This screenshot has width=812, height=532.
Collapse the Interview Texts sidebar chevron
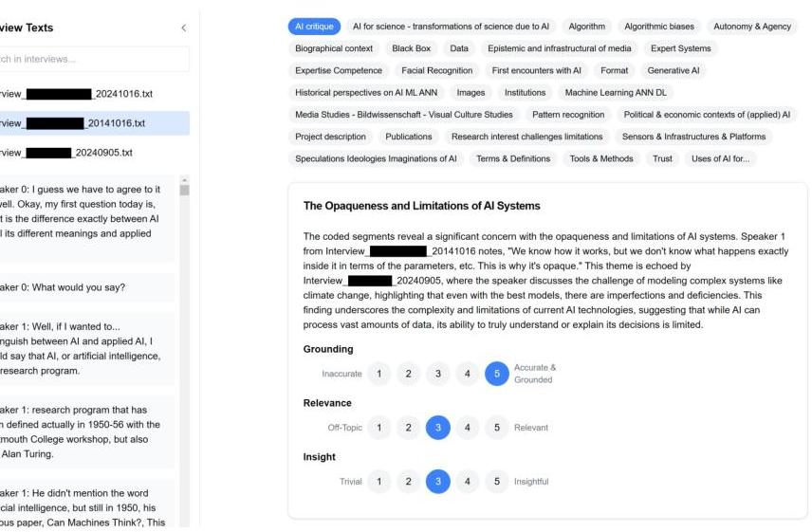click(x=184, y=28)
